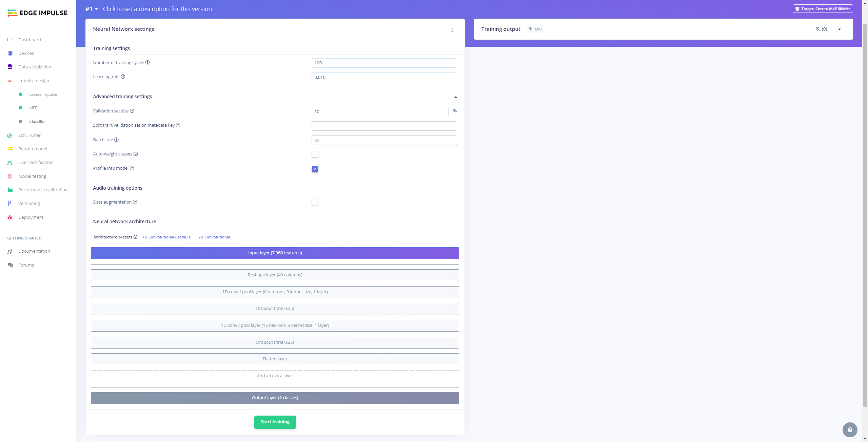Start training the model
Viewport: 868px width, 442px height.
click(x=275, y=422)
